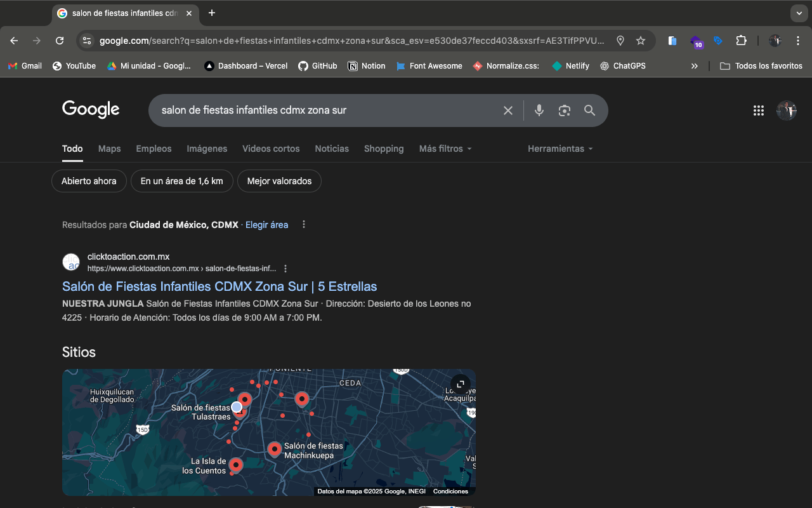Switch to the Empleos tab
Viewport: 812px width, 508px height.
tap(154, 149)
